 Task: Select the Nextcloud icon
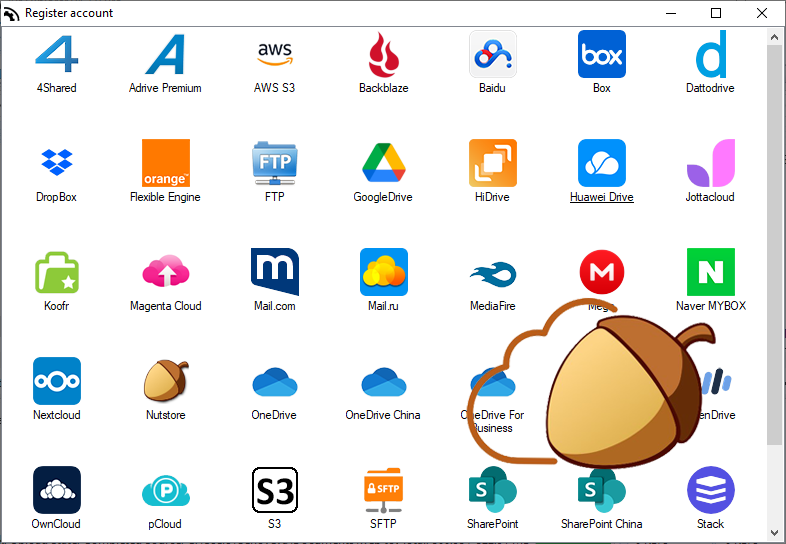(x=57, y=381)
